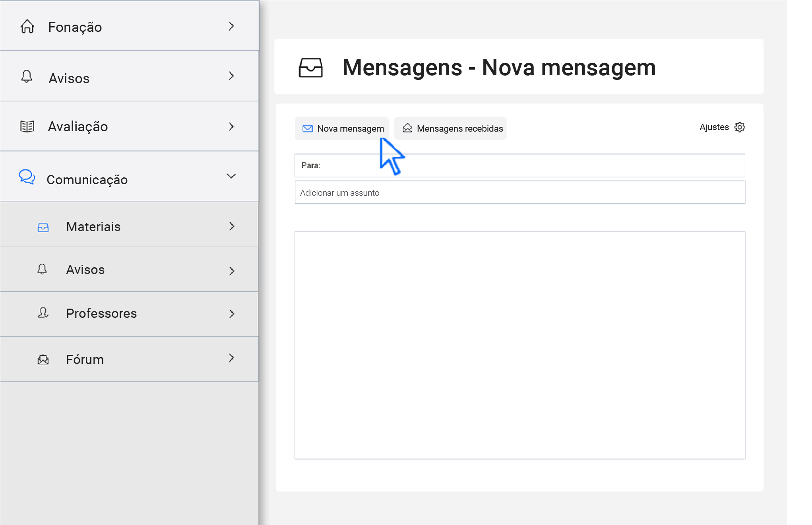The image size is (812, 525).
Task: Expand the Avaliação menu chevron
Action: (x=231, y=126)
